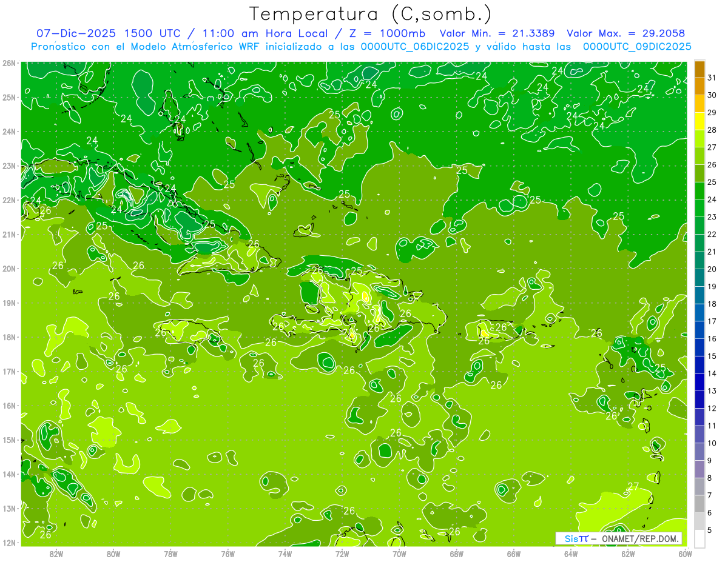Click the "68W" longitude axis label
This screenshot has width=728, height=562.
click(457, 554)
